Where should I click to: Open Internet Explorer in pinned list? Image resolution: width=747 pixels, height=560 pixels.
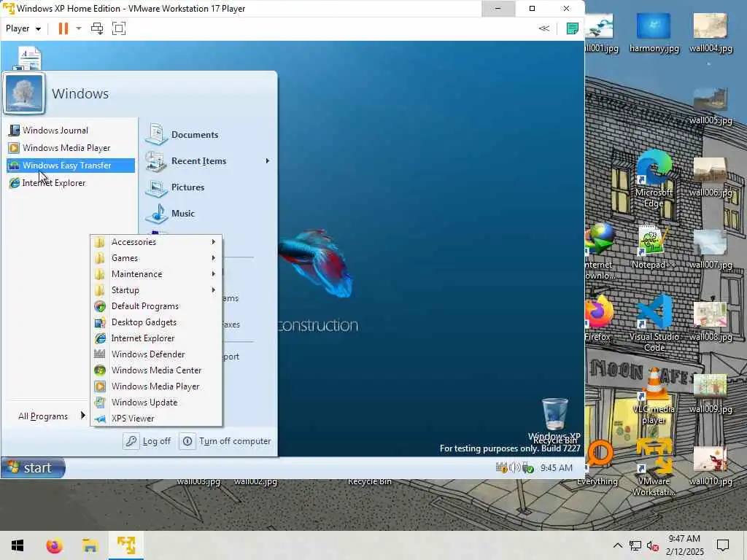coord(47,183)
